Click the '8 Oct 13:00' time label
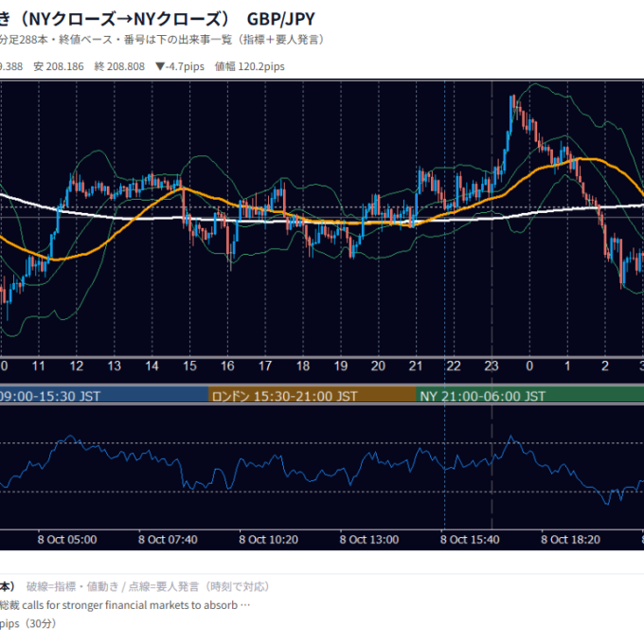The image size is (644, 644). (x=369, y=540)
